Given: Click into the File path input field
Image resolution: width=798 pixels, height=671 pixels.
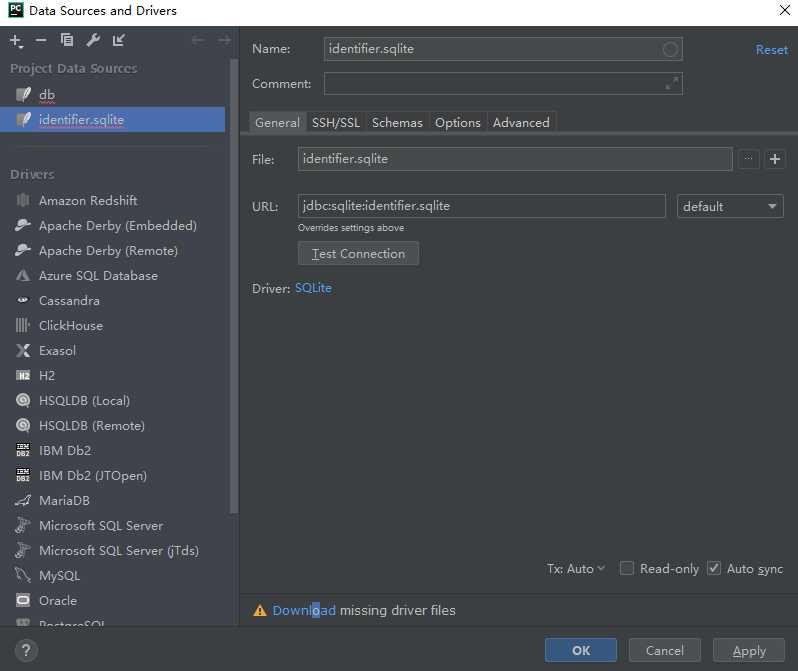Looking at the screenshot, I should point(515,159).
